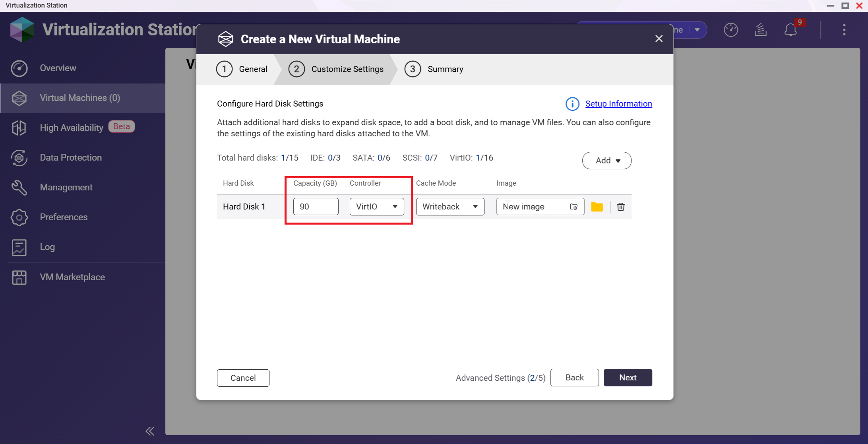Click the Cache Mode column header
Screen dimensions: 868x444
[x=436, y=183]
